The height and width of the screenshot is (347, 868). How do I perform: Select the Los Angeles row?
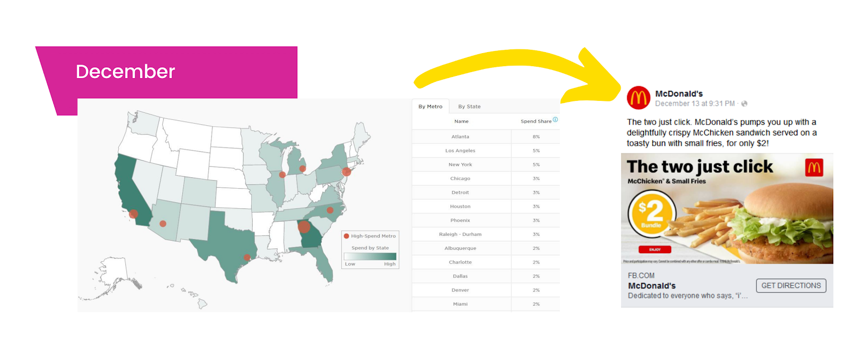coord(486,151)
